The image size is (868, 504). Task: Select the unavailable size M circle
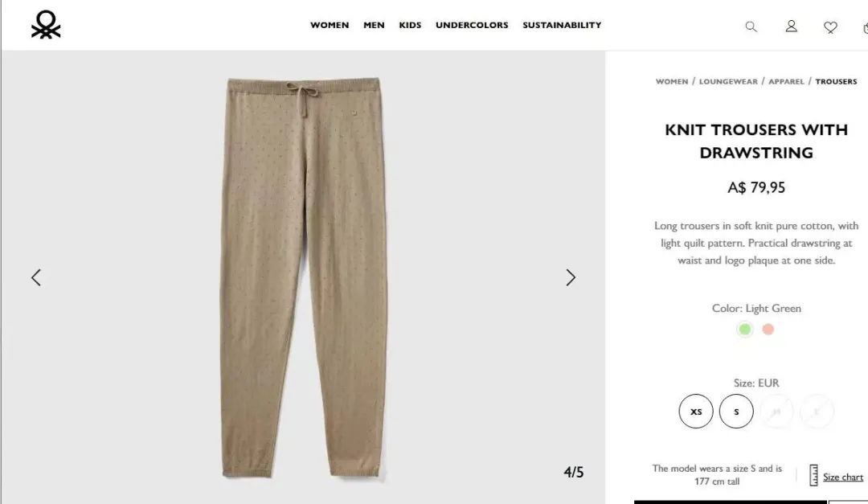pyautogui.click(x=776, y=411)
